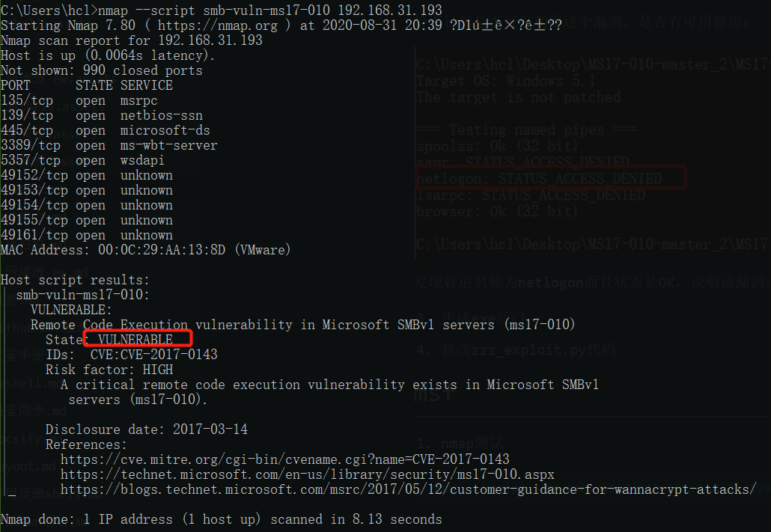Click the nmap command at the prompt
771x532 pixels.
(x=270, y=10)
